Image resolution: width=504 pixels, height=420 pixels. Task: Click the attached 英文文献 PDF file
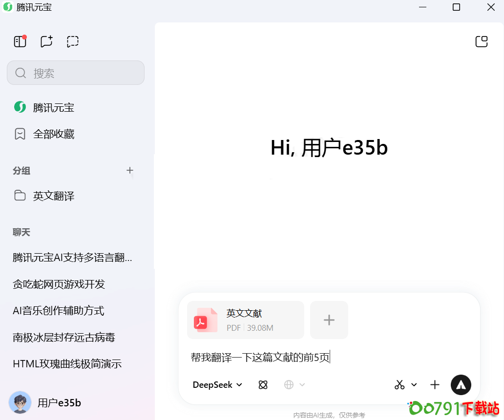(245, 320)
